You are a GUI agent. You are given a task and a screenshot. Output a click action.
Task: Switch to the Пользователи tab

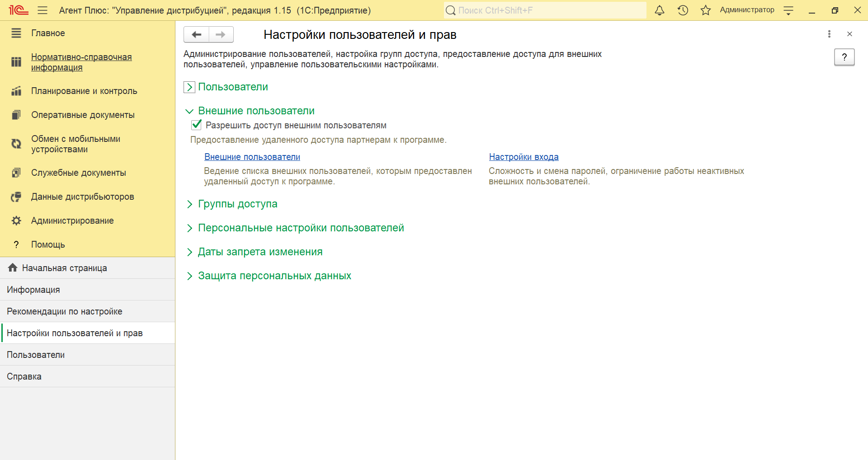point(87,355)
